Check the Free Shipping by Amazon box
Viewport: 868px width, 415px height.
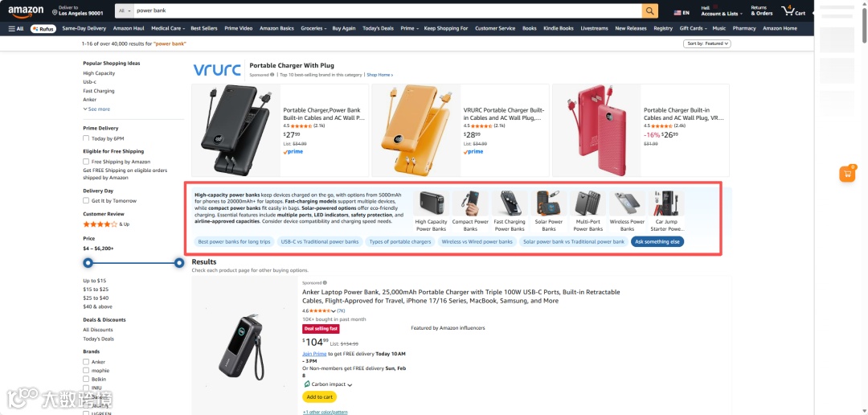[x=86, y=162]
